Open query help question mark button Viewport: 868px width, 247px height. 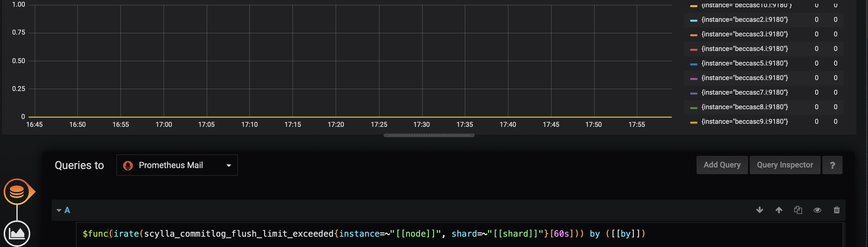point(832,165)
